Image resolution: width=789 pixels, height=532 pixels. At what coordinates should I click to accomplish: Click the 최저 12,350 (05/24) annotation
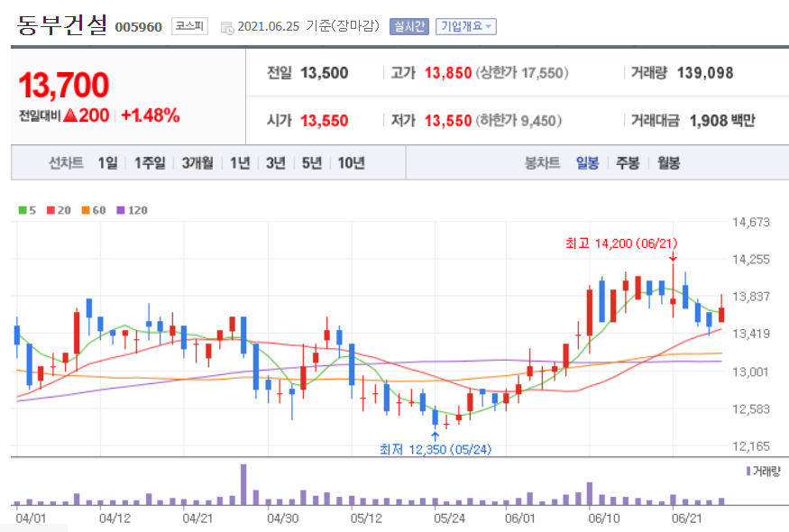pos(436,449)
